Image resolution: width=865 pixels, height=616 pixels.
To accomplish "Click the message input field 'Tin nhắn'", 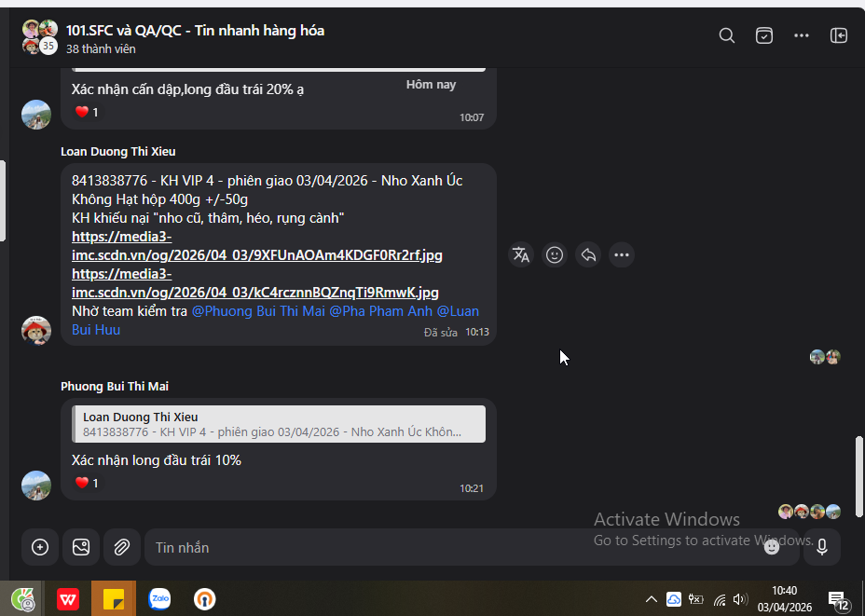I will [x=472, y=547].
